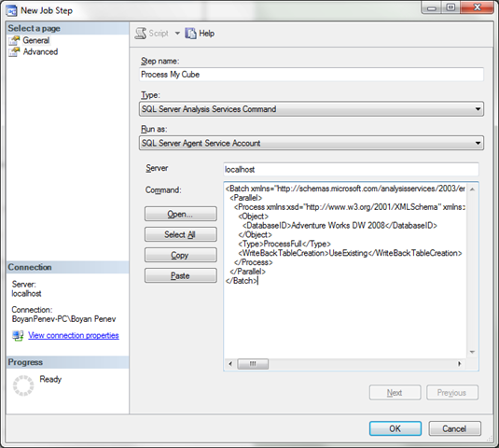This screenshot has width=499, height=448.
Task: Click in the Step name field
Action: click(x=312, y=75)
